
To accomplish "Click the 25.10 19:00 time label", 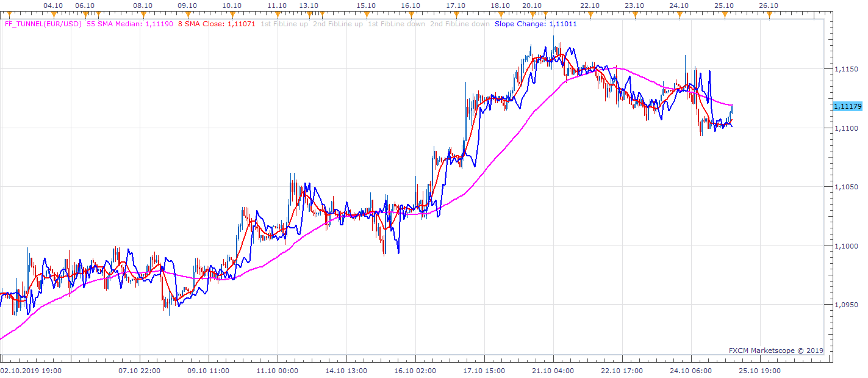I will [760, 370].
